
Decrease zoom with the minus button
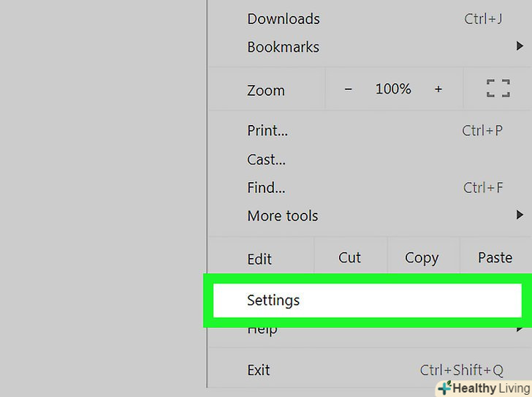pos(348,89)
